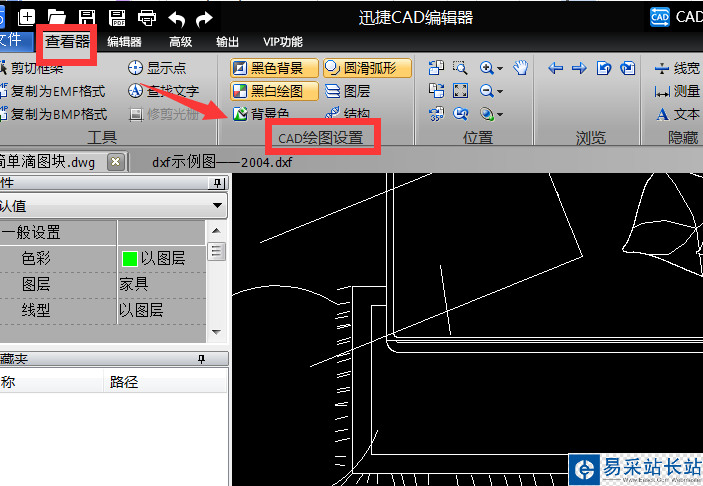The height and width of the screenshot is (486, 703).
Task: Click the 结构 structure button
Action: (347, 113)
